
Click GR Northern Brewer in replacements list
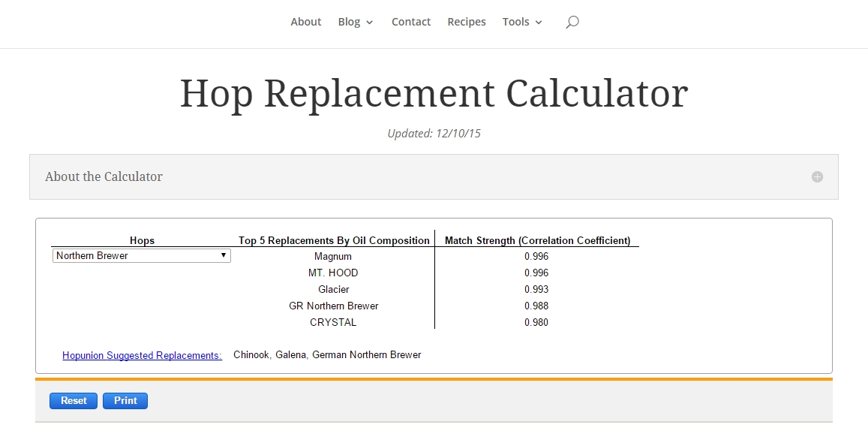333,306
